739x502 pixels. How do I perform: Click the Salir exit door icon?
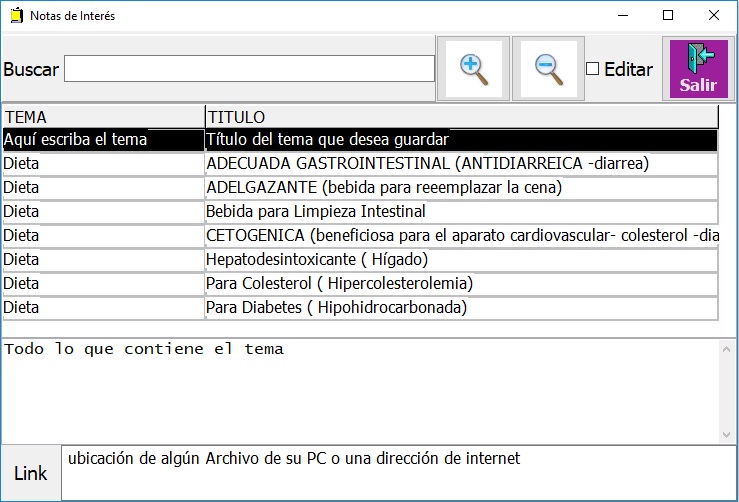[x=698, y=69]
